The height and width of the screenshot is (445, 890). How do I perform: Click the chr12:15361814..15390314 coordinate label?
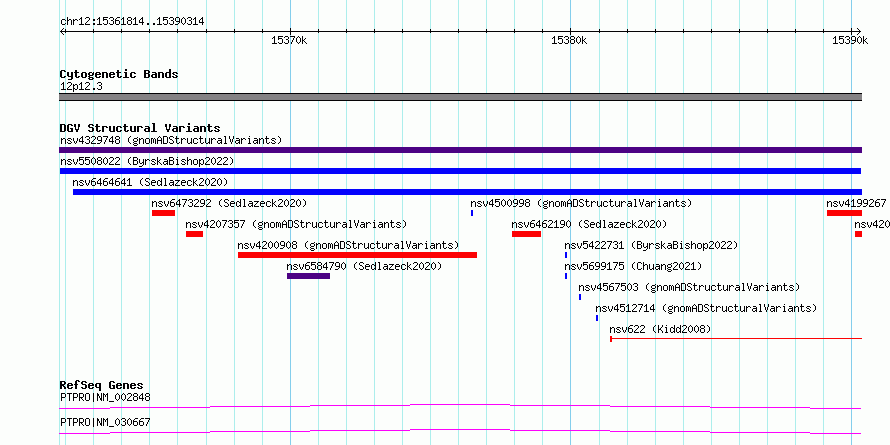point(132,22)
